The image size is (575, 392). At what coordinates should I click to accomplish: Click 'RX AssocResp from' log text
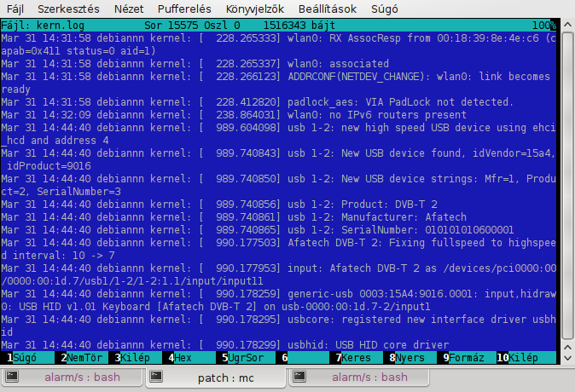tap(380, 38)
